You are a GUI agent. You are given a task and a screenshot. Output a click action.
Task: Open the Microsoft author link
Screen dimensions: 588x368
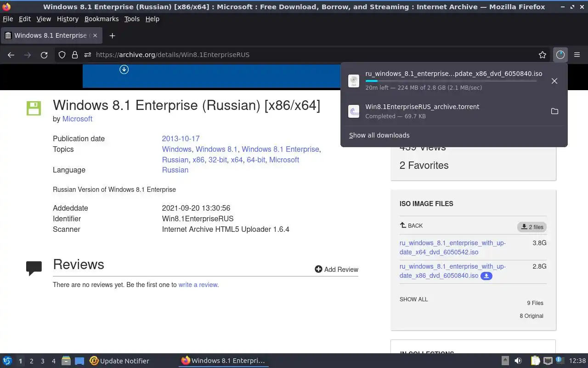[x=77, y=119]
